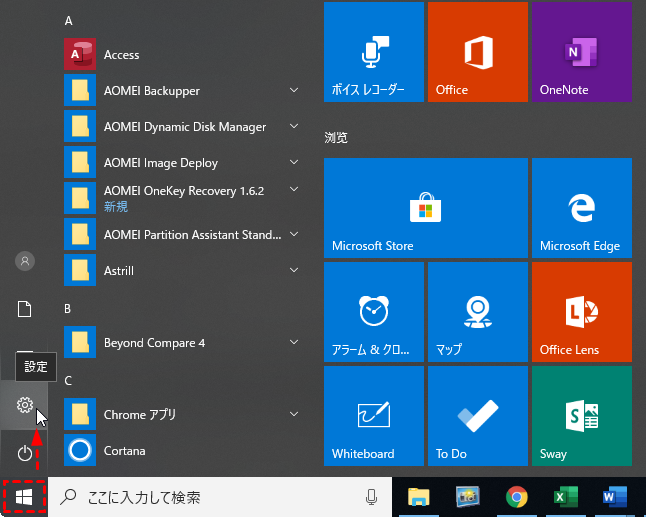Image resolution: width=646 pixels, height=517 pixels.
Task: Launch the Sway tile
Action: coord(581,415)
